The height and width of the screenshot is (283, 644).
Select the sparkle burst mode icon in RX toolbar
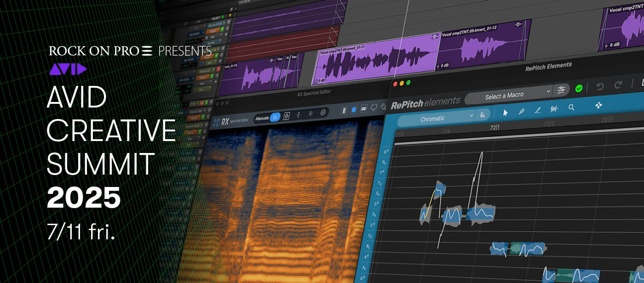click(x=310, y=113)
